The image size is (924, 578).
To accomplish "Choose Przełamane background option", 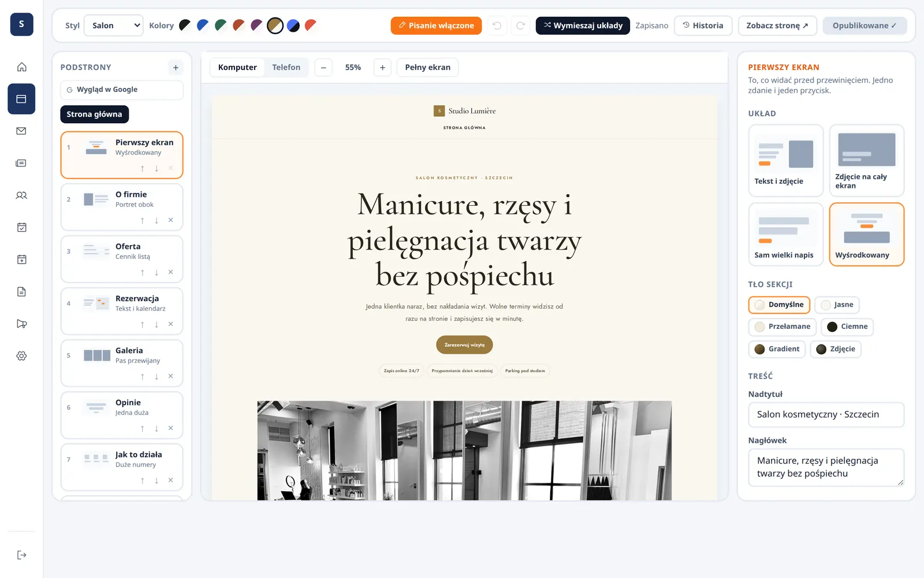I will (x=783, y=327).
